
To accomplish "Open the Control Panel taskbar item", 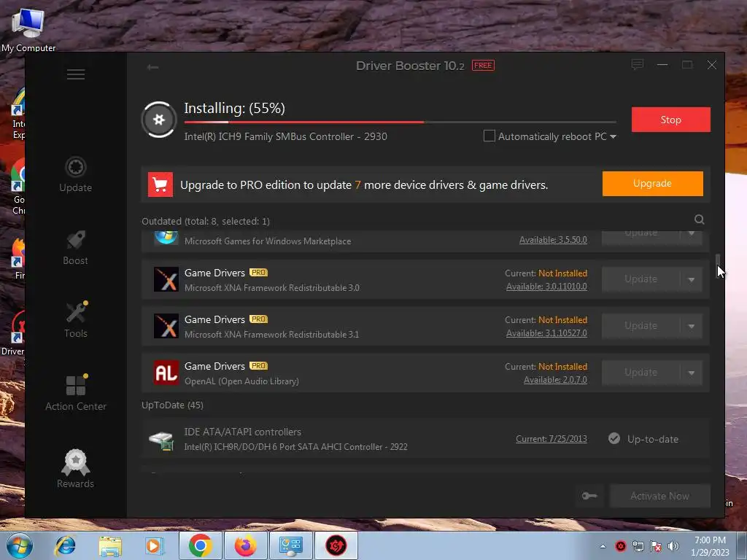I will click(x=290, y=545).
